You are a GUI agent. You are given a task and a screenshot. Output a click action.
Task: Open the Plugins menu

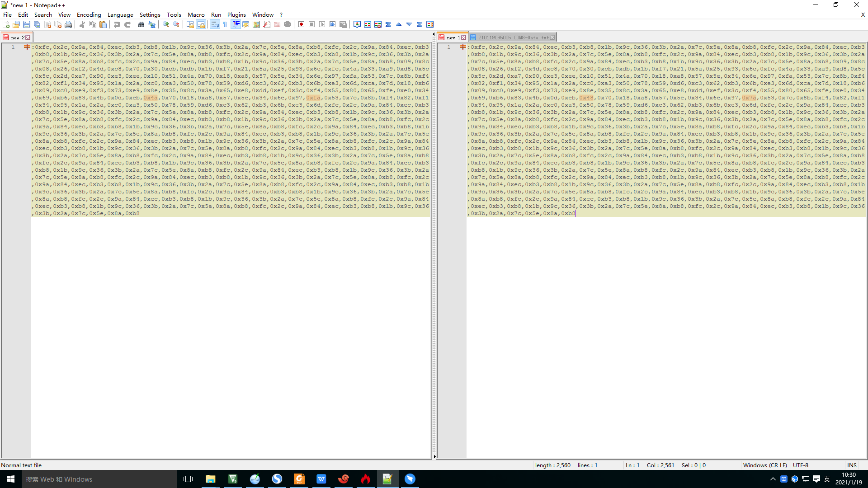(236, 14)
